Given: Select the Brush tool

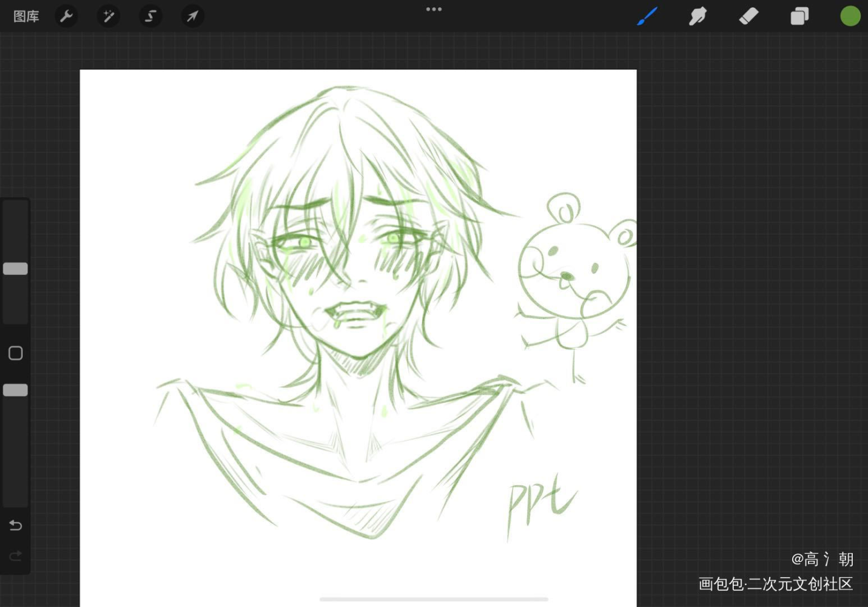Looking at the screenshot, I should tap(647, 16).
